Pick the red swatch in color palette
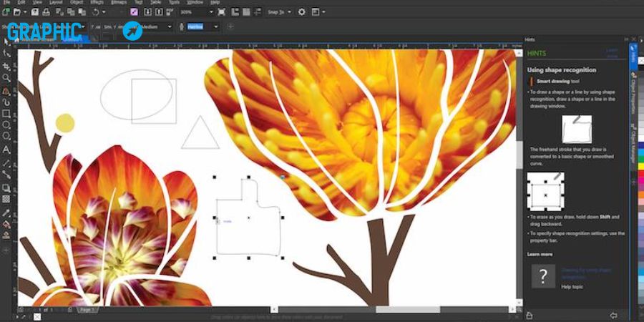This screenshot has width=644, height=322. pyautogui.click(x=640, y=174)
